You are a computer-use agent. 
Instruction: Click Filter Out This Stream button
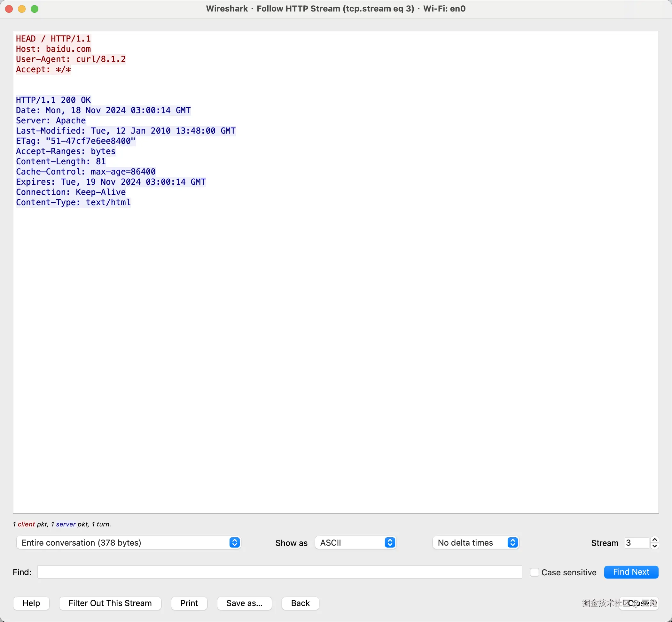(110, 603)
